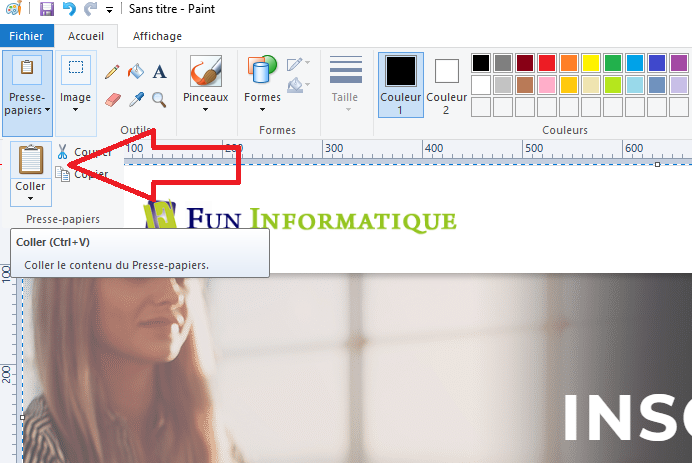Image resolution: width=692 pixels, height=463 pixels.
Task: Toggle Couleur 1 as active color
Action: 400,84
